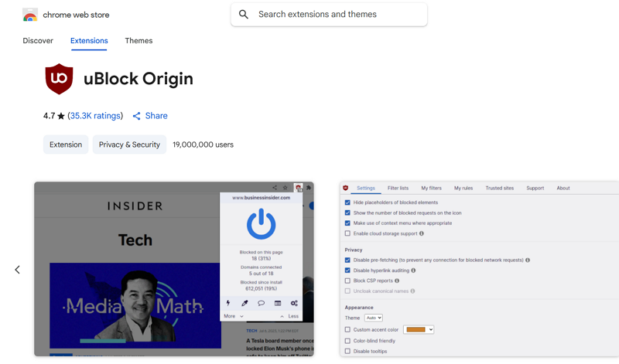Enable Color-blind friendly checkbox

click(x=347, y=341)
